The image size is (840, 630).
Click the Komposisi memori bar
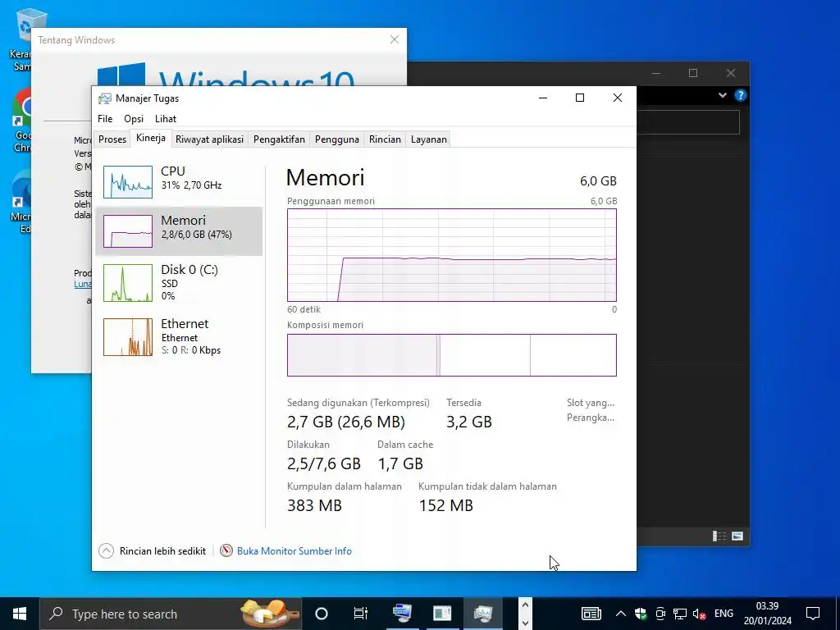coord(452,355)
